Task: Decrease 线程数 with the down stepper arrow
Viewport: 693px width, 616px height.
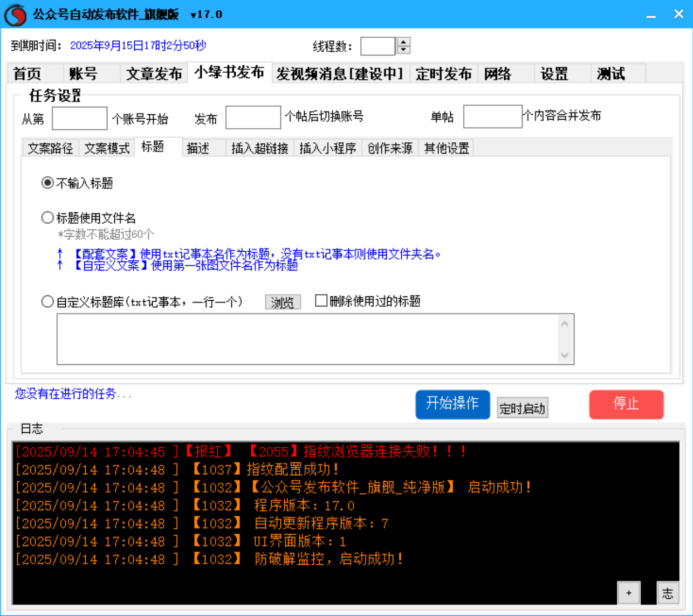Action: pos(403,50)
